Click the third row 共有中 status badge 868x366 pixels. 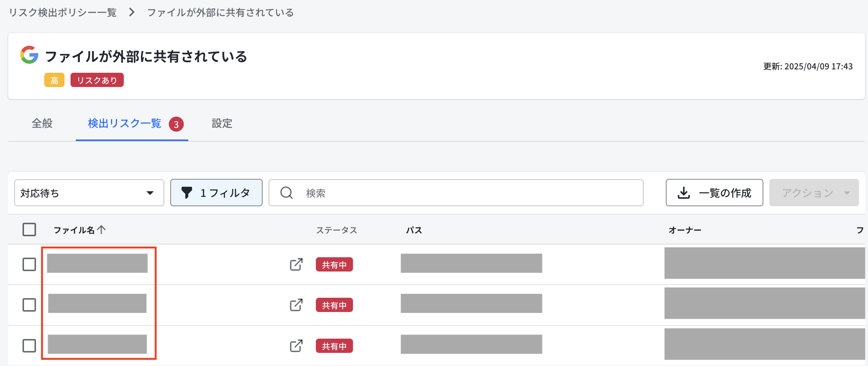334,346
